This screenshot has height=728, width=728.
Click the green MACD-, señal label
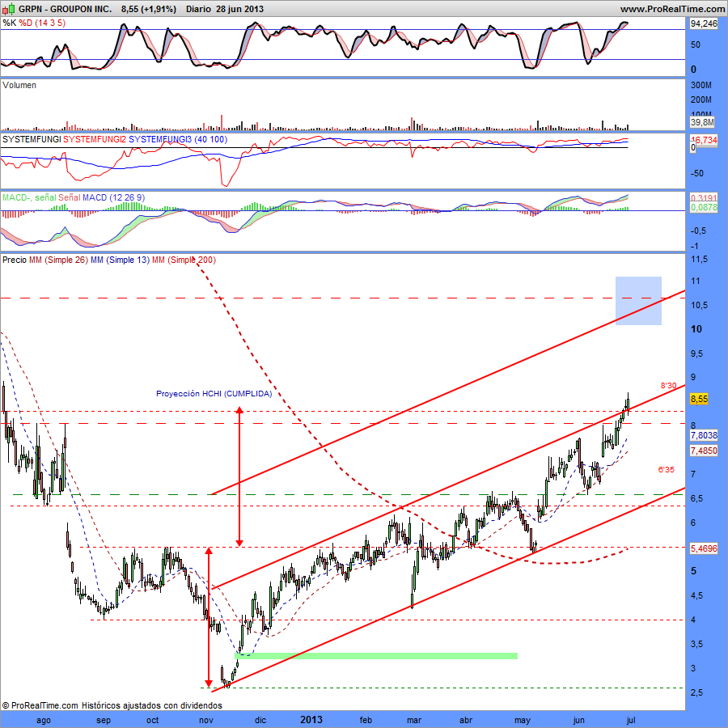tap(29, 198)
